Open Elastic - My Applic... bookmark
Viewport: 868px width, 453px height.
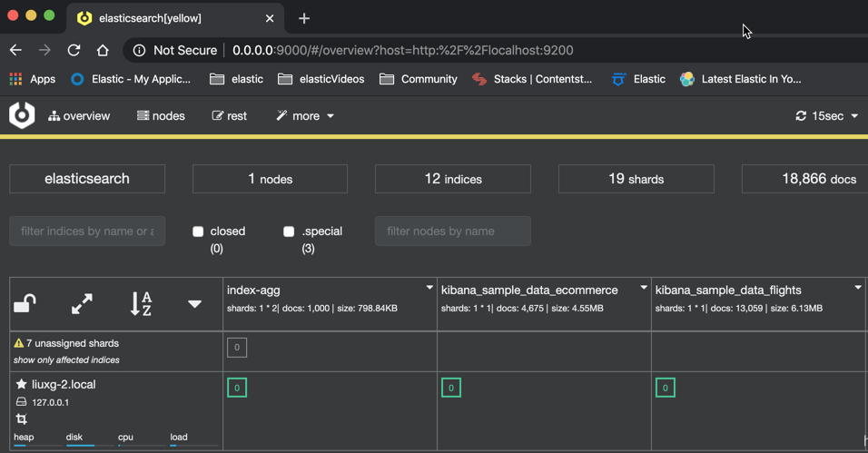[x=131, y=79]
